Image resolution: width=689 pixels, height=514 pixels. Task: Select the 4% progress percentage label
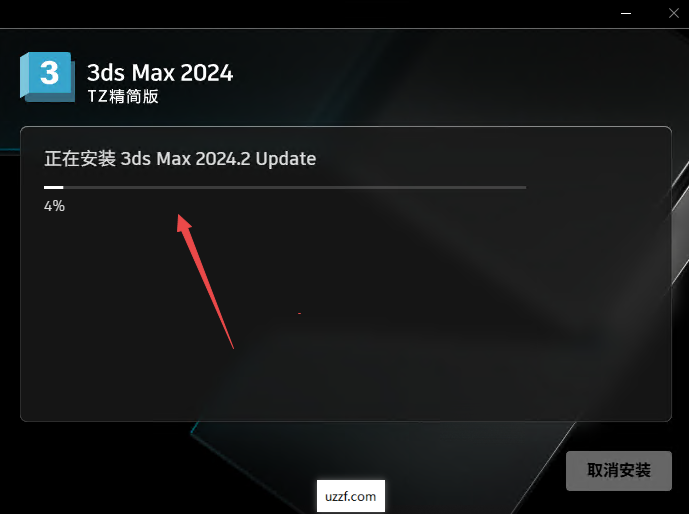point(54,206)
